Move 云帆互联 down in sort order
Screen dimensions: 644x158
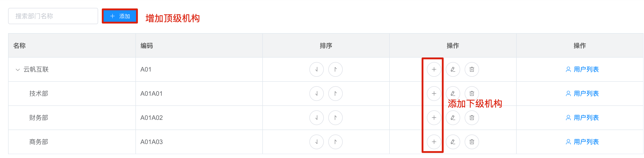(x=317, y=70)
